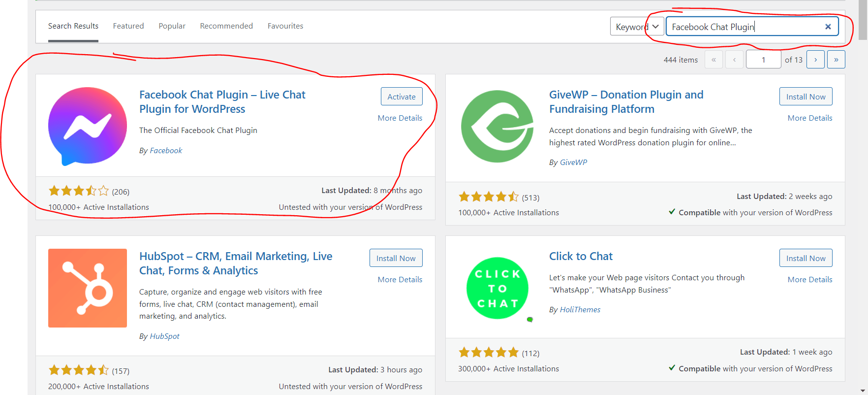Image resolution: width=868 pixels, height=395 pixels.
Task: Click the HubSpot orange logo icon
Action: point(88,288)
